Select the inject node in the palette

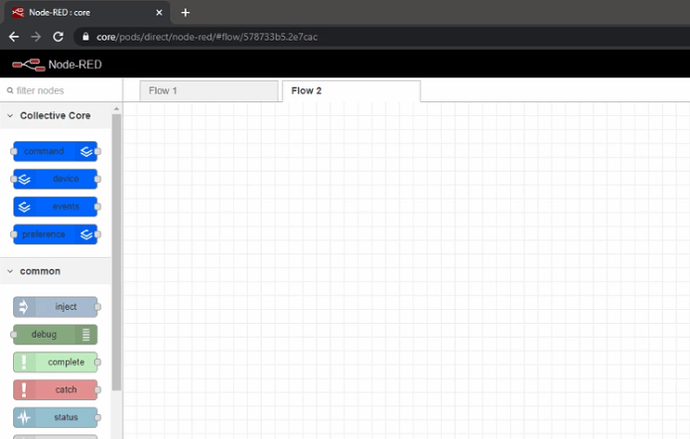pos(55,307)
